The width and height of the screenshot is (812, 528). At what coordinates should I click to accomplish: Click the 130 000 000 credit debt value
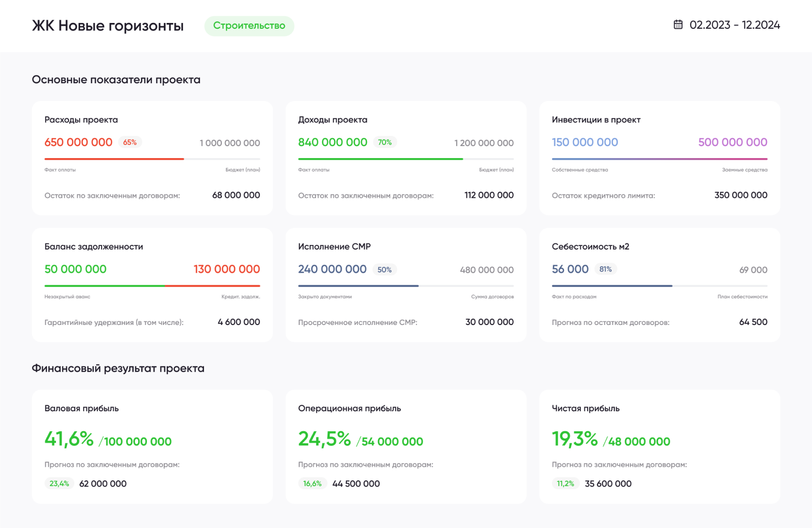227,269
